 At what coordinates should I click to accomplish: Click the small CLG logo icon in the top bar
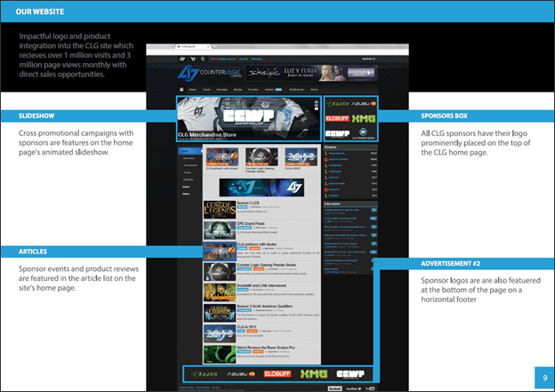click(182, 59)
